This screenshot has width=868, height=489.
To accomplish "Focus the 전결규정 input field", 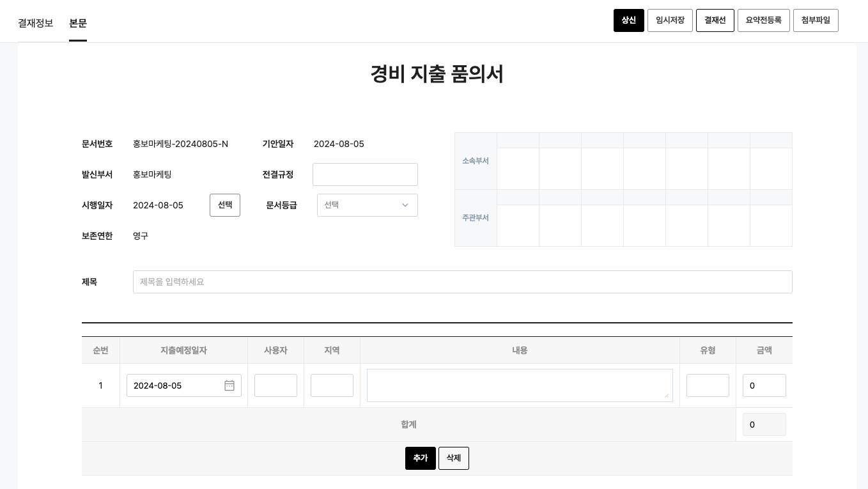I will click(365, 175).
